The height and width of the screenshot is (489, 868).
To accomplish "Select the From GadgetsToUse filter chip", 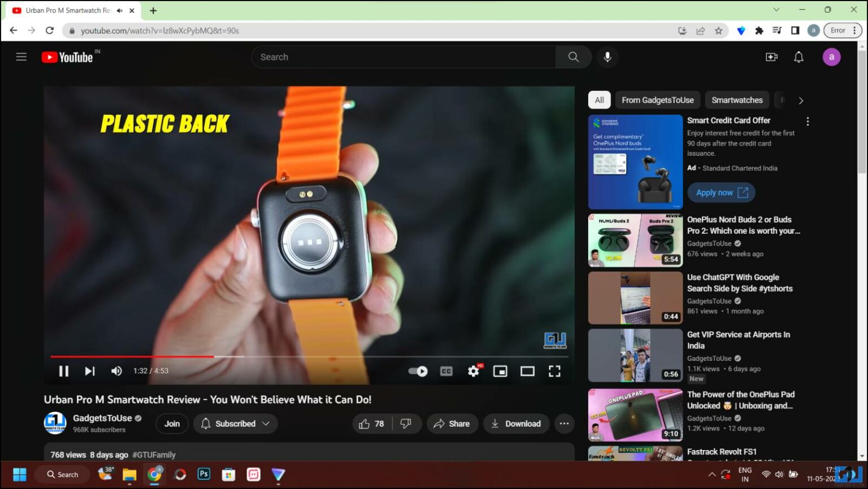I will click(657, 100).
